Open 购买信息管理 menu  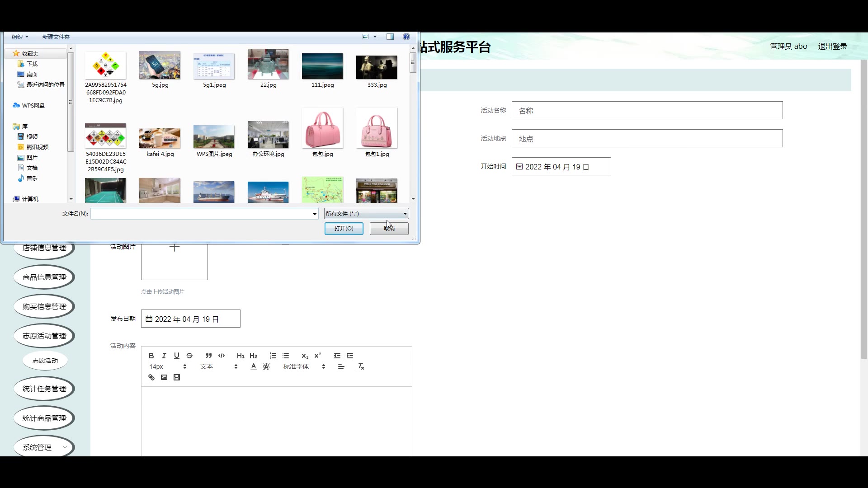(44, 306)
